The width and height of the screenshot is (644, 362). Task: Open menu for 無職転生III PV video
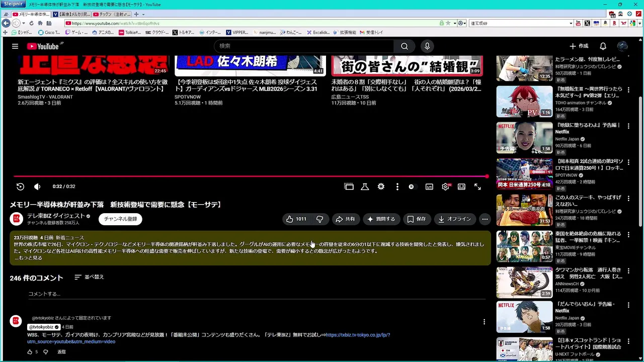coord(628,90)
